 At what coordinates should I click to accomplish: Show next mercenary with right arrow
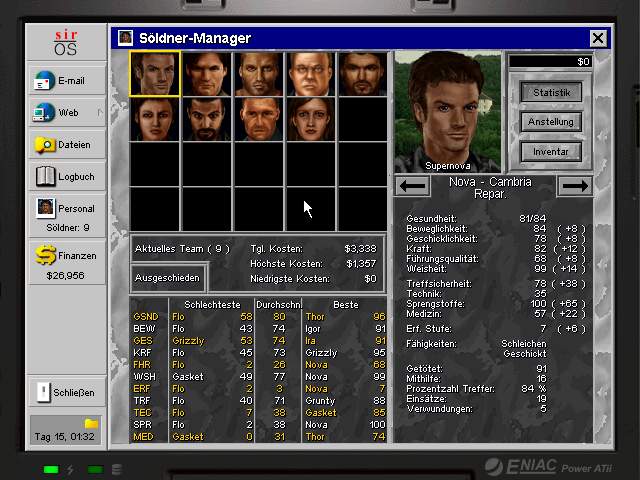[574, 186]
